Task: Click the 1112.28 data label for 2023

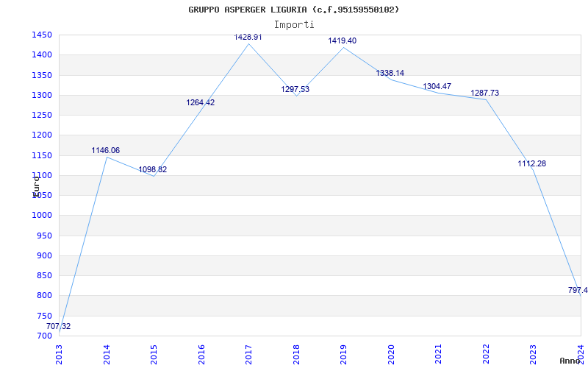Action: (531, 163)
